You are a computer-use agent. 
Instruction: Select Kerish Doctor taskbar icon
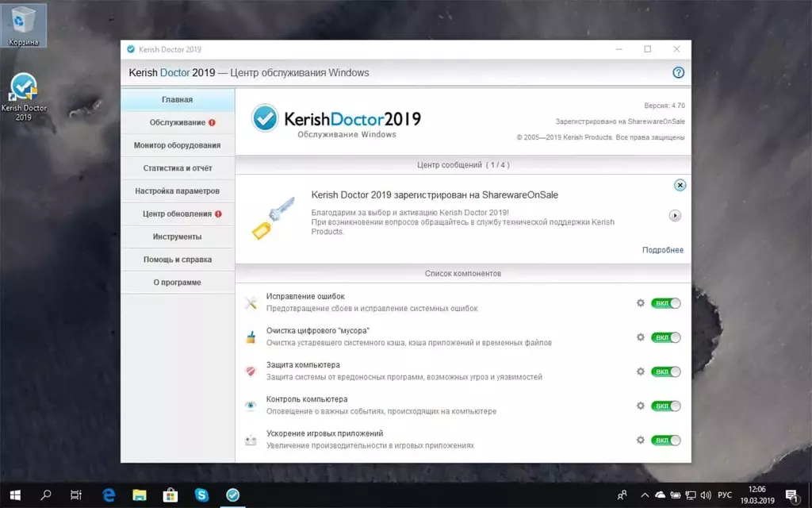233,495
